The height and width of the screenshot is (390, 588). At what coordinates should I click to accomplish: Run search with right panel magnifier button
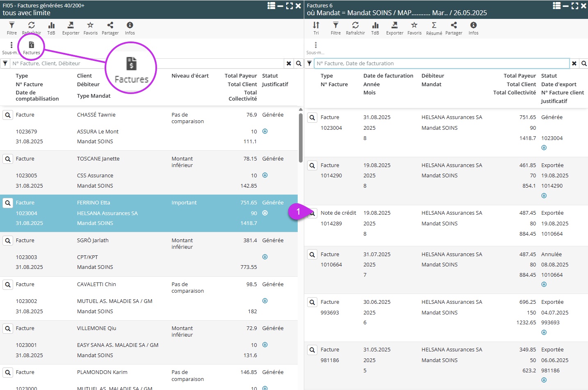click(x=583, y=64)
